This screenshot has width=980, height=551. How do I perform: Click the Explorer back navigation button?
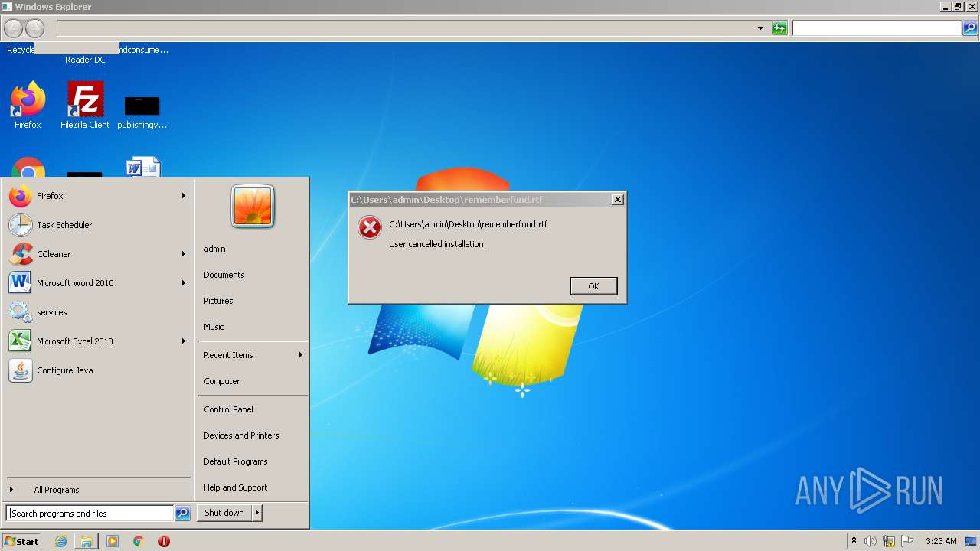(x=14, y=29)
